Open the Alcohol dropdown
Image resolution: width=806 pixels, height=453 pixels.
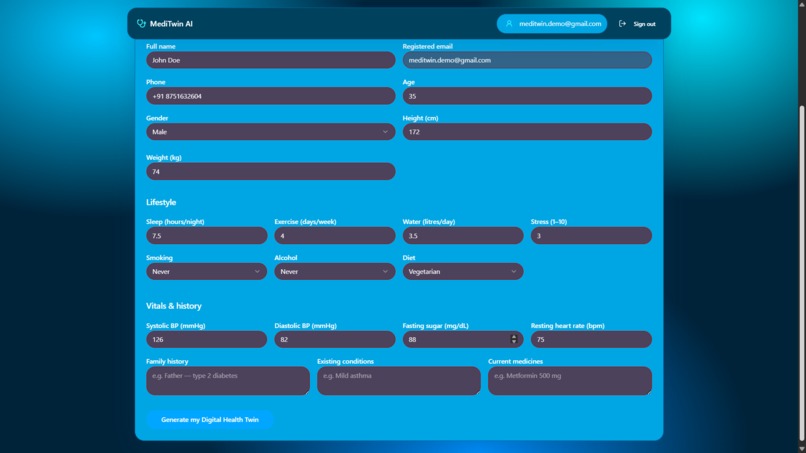(335, 271)
